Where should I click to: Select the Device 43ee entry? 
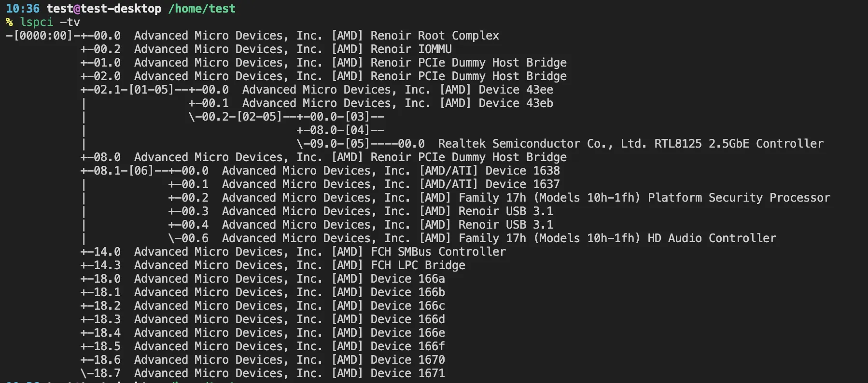516,90
